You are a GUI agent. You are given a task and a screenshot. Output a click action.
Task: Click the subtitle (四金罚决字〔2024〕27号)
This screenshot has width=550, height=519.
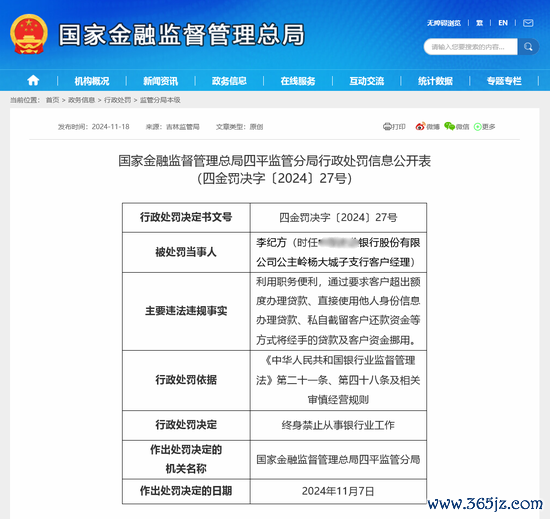(x=275, y=178)
